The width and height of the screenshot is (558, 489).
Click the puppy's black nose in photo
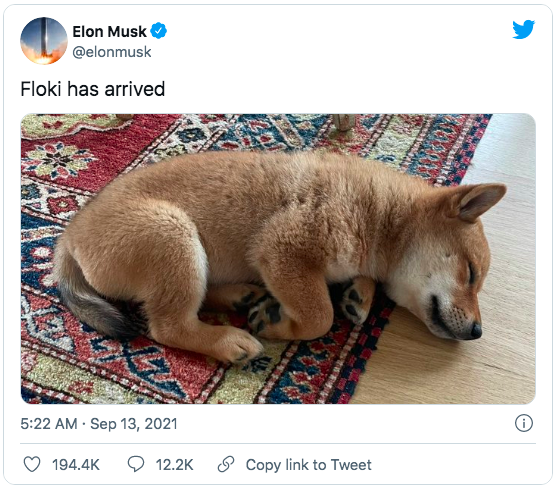tap(476, 331)
